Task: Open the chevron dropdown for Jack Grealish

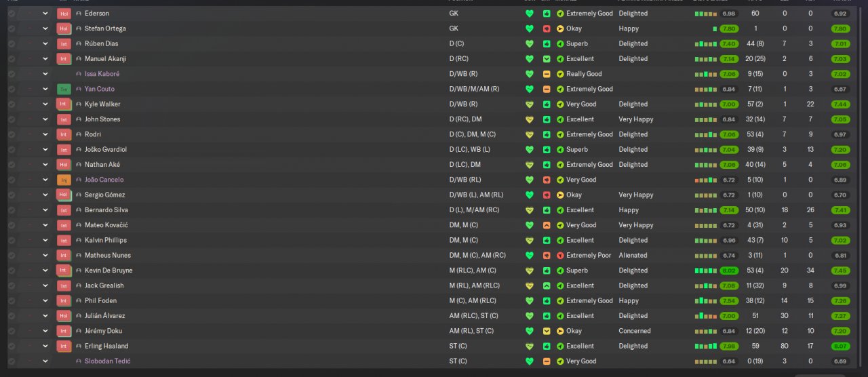Action: (x=45, y=285)
